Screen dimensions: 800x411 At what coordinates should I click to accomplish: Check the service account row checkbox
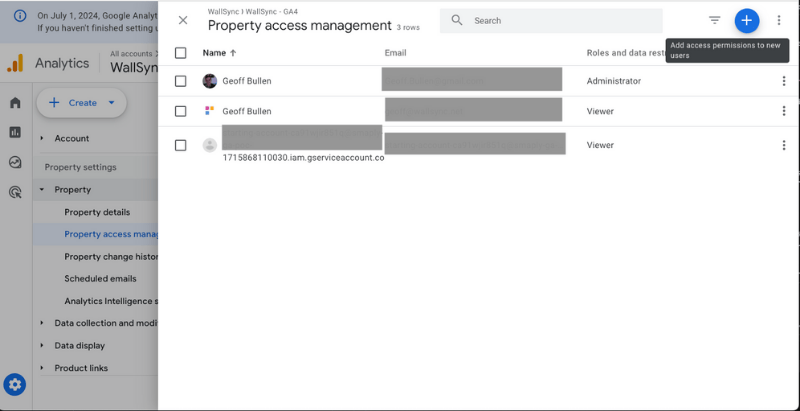pos(180,145)
